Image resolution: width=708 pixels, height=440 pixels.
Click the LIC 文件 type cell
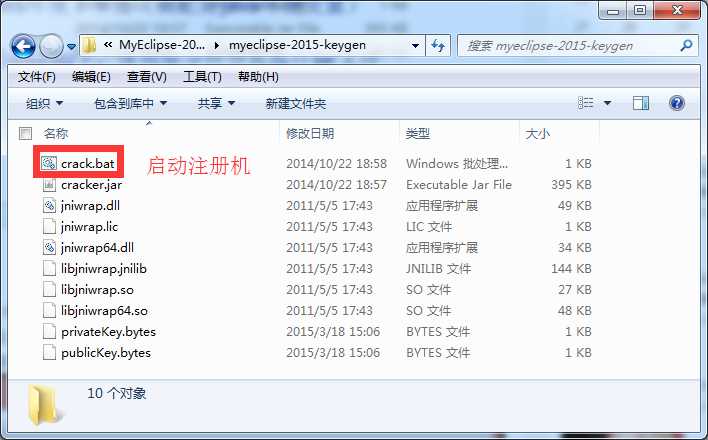429,227
